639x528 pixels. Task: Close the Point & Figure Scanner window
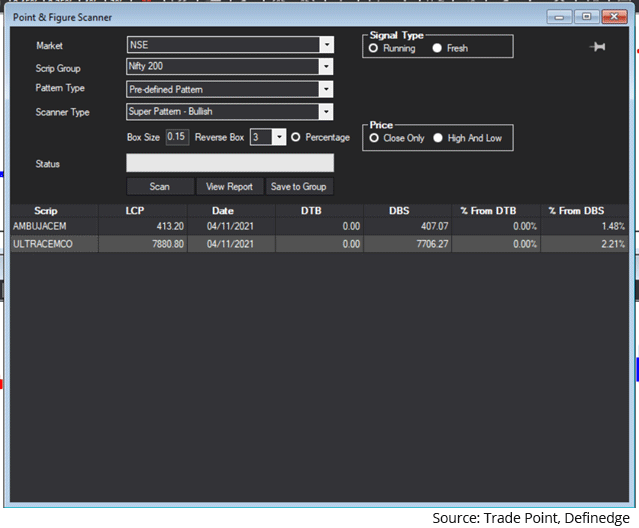[614, 17]
